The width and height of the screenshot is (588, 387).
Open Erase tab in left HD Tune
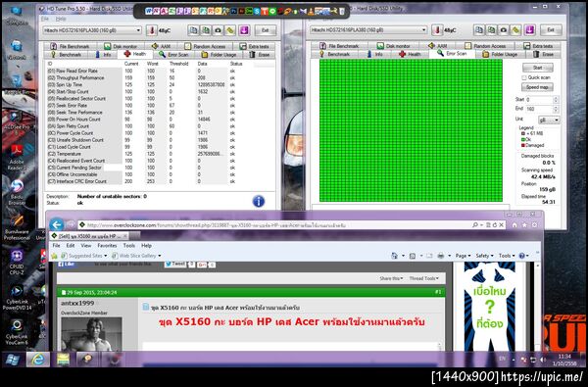(x=260, y=54)
